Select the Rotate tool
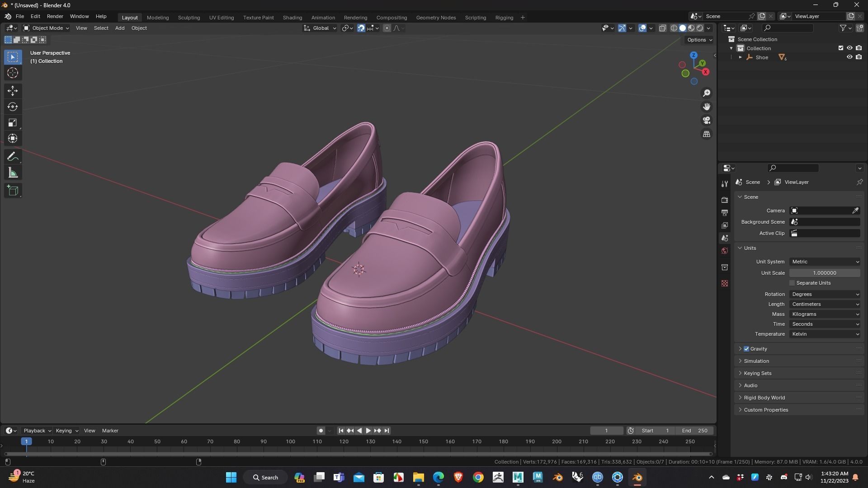Image resolution: width=868 pixels, height=488 pixels. pyautogui.click(x=13, y=107)
